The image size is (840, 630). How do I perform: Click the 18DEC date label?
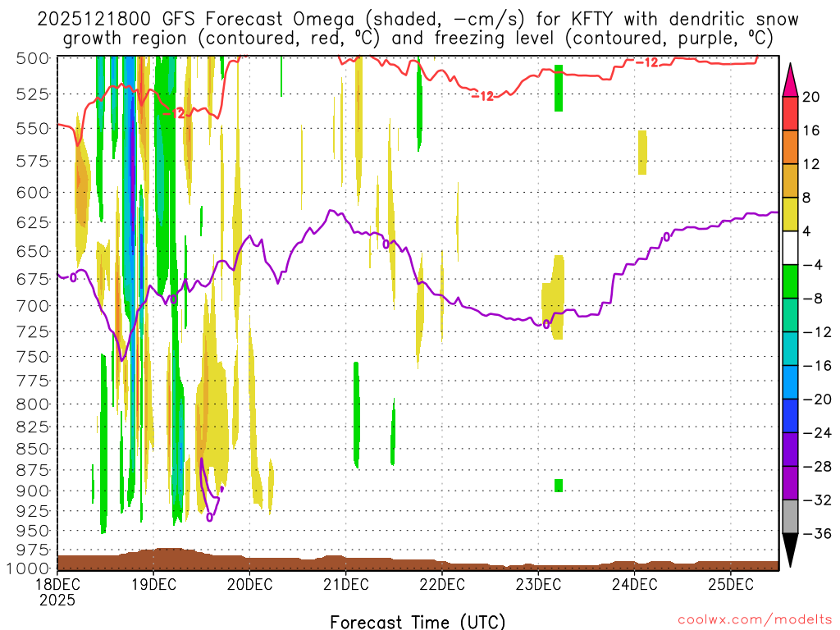(x=57, y=584)
